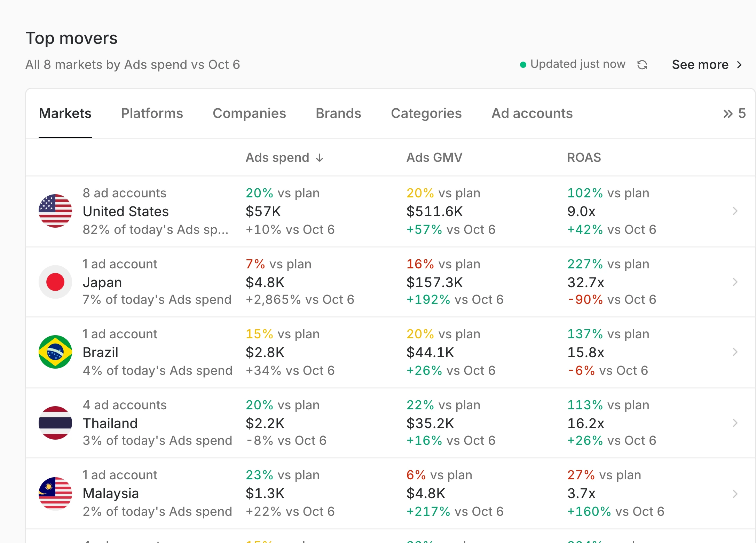Viewport: 756px width, 543px height.
Task: Click the 9.0x ROAS value
Action: click(581, 211)
